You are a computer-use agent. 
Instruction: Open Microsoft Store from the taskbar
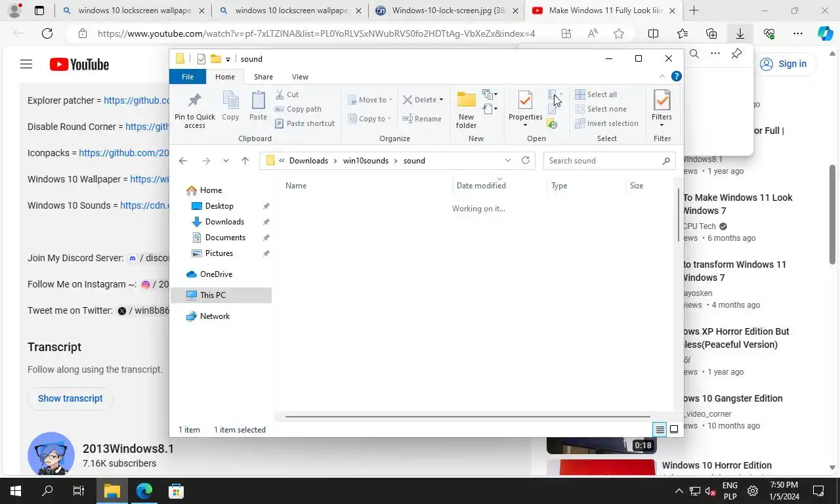pyautogui.click(x=176, y=491)
